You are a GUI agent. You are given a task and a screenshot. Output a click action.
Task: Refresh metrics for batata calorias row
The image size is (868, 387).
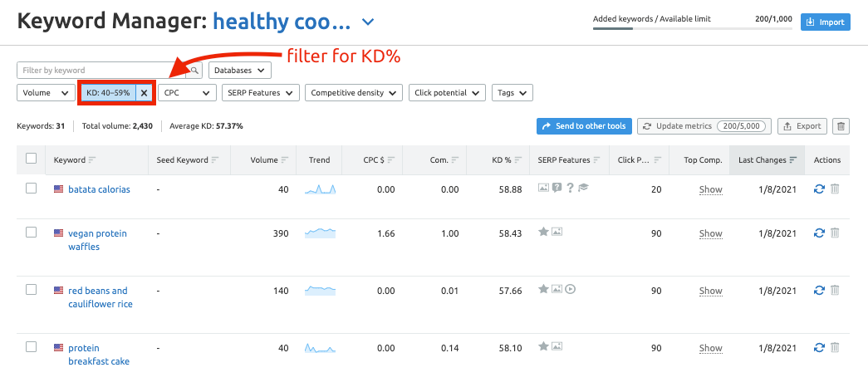click(x=819, y=189)
